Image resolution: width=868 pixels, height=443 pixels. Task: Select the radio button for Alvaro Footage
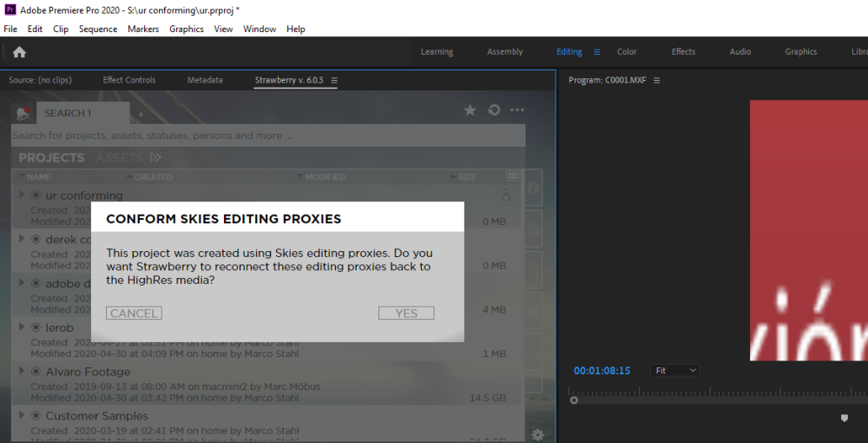pos(36,372)
